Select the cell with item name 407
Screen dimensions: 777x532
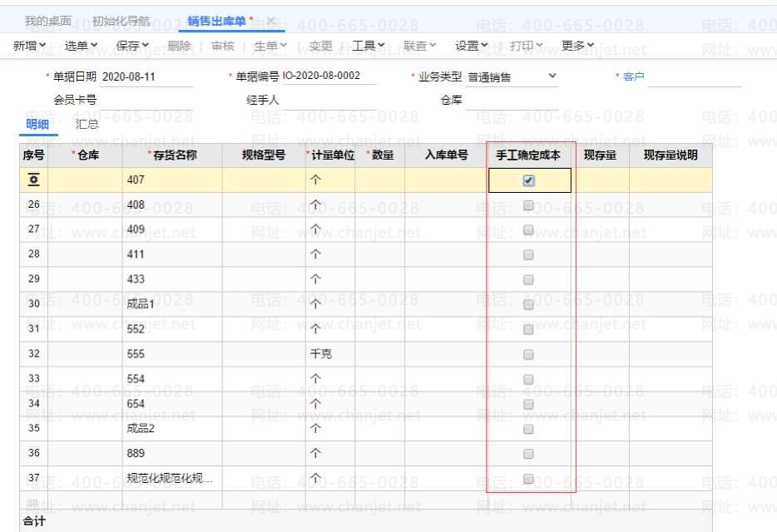pos(172,180)
